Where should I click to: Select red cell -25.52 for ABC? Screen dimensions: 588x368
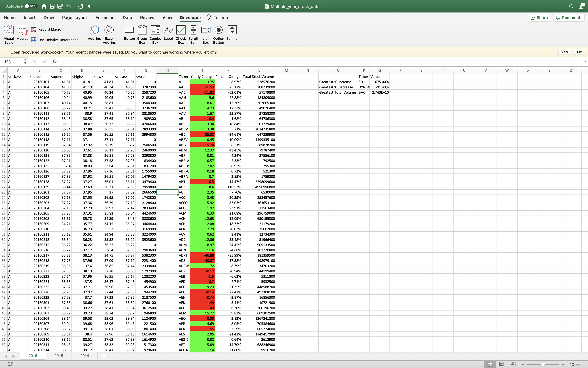[202, 134]
